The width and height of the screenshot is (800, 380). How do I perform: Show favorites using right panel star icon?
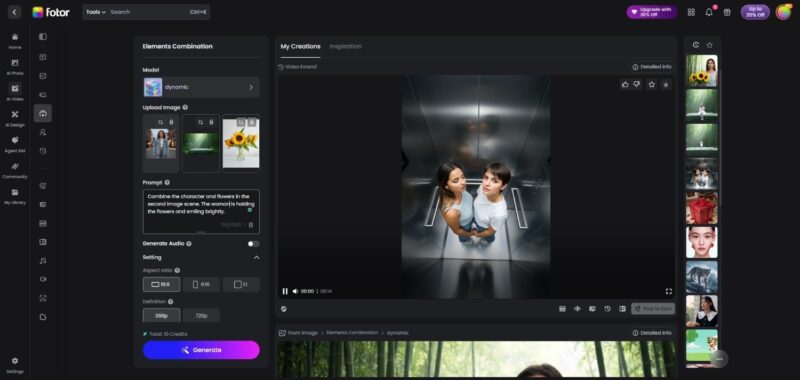pos(710,45)
